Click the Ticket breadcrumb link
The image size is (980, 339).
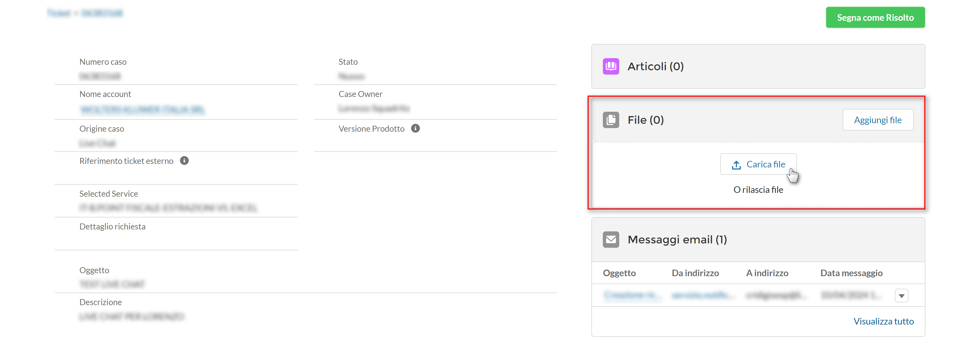point(59,13)
